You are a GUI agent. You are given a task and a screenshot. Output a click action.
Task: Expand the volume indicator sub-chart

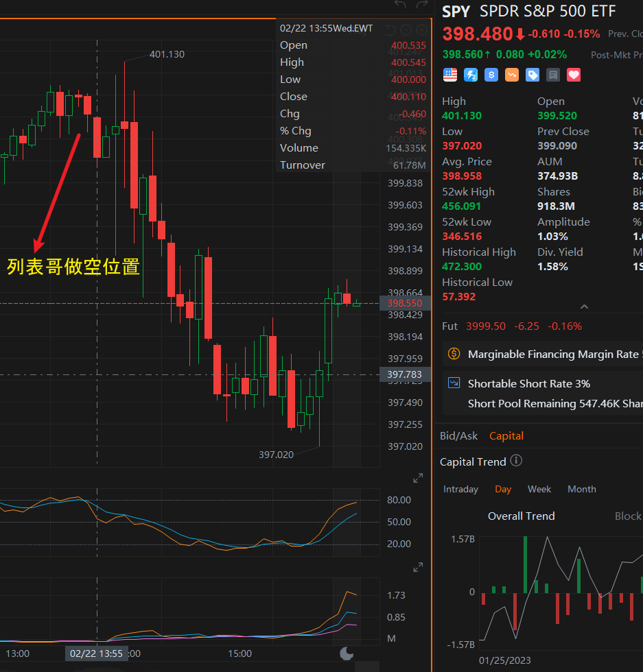(x=418, y=568)
